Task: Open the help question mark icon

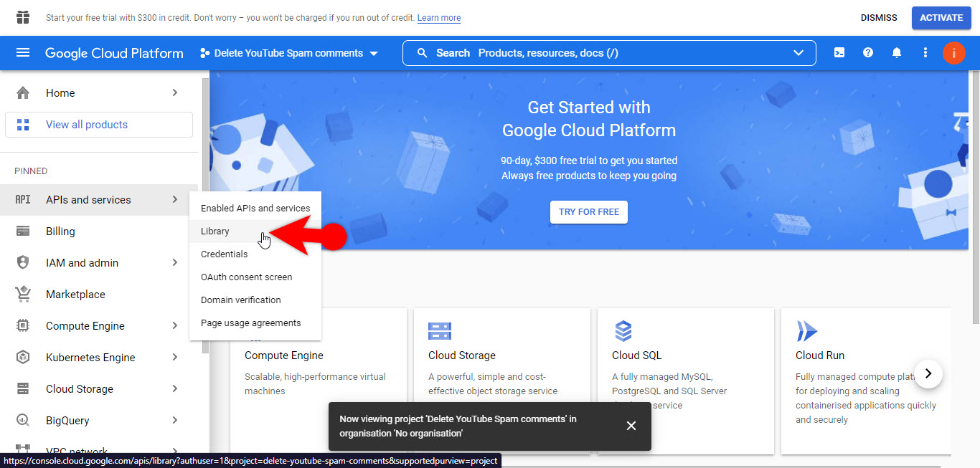Action: point(868,53)
